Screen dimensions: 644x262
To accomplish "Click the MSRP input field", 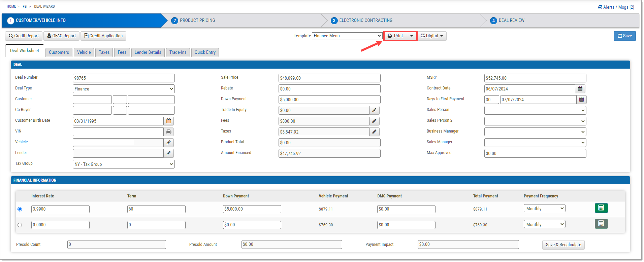I will click(535, 78).
